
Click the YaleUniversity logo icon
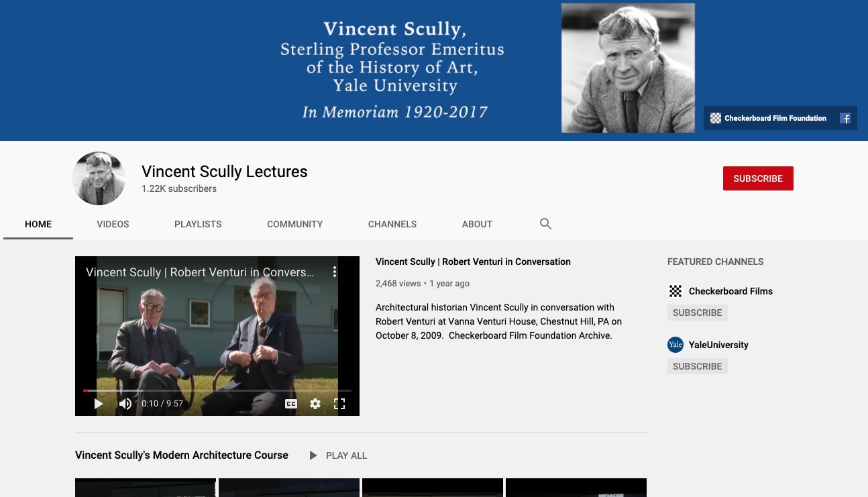point(675,345)
